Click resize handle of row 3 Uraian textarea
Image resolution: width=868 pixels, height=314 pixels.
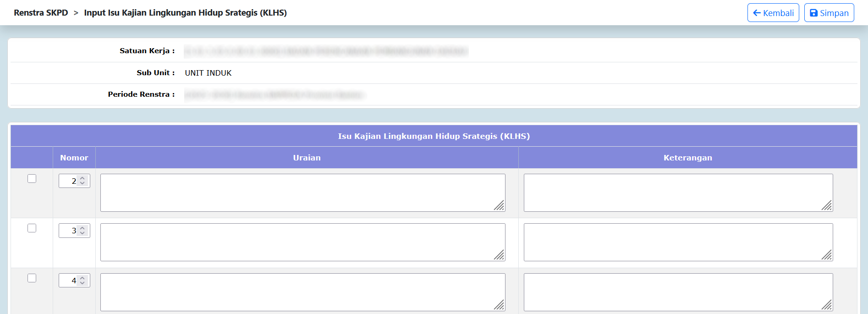(x=500, y=256)
